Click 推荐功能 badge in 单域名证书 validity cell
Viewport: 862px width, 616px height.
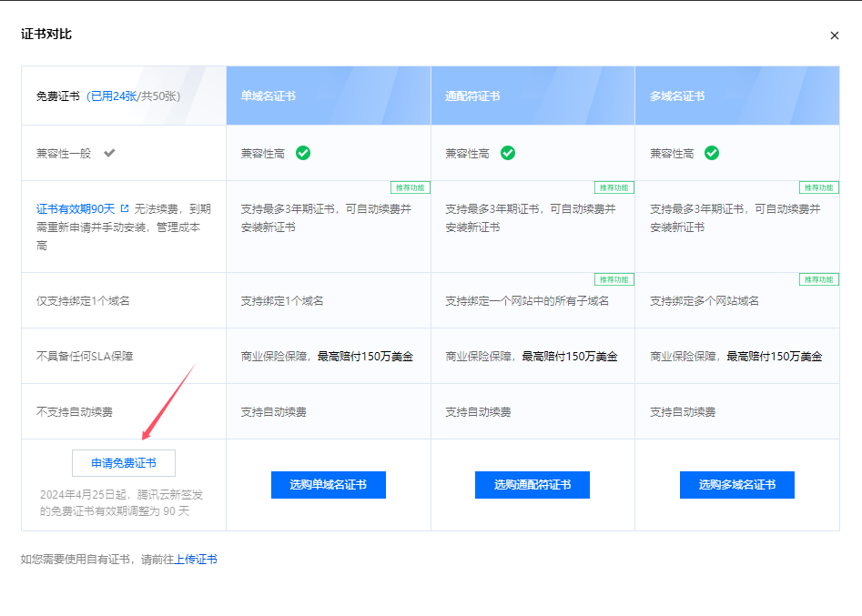(x=411, y=187)
